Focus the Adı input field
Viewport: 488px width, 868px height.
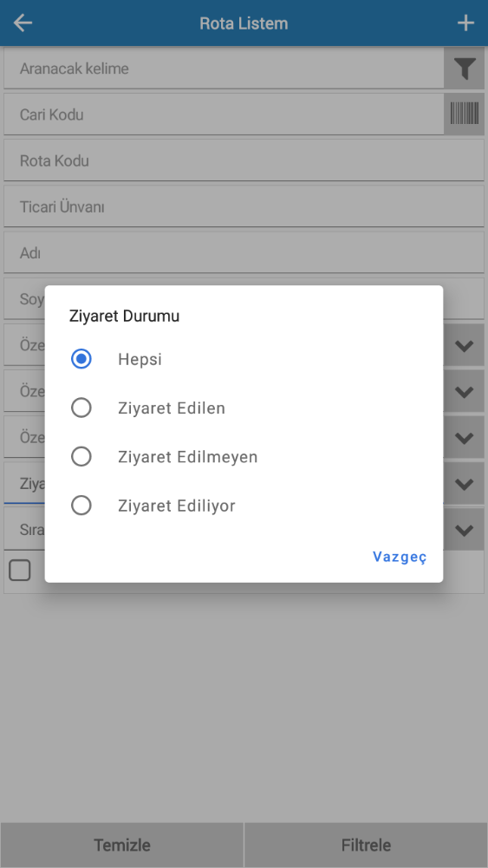click(244, 253)
